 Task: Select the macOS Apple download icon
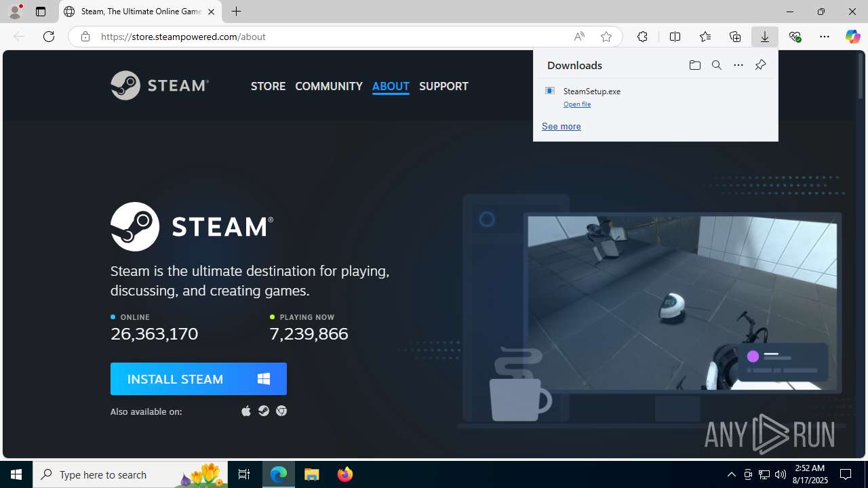click(246, 411)
